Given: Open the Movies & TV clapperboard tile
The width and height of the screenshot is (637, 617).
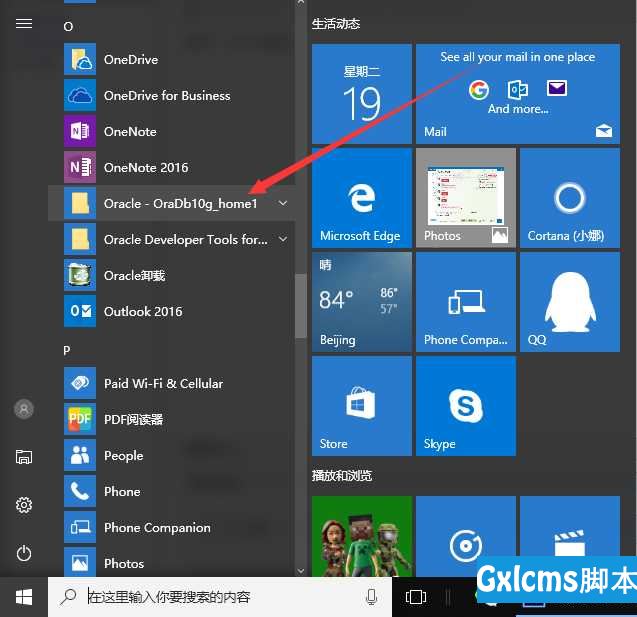Looking at the screenshot, I should (x=570, y=528).
